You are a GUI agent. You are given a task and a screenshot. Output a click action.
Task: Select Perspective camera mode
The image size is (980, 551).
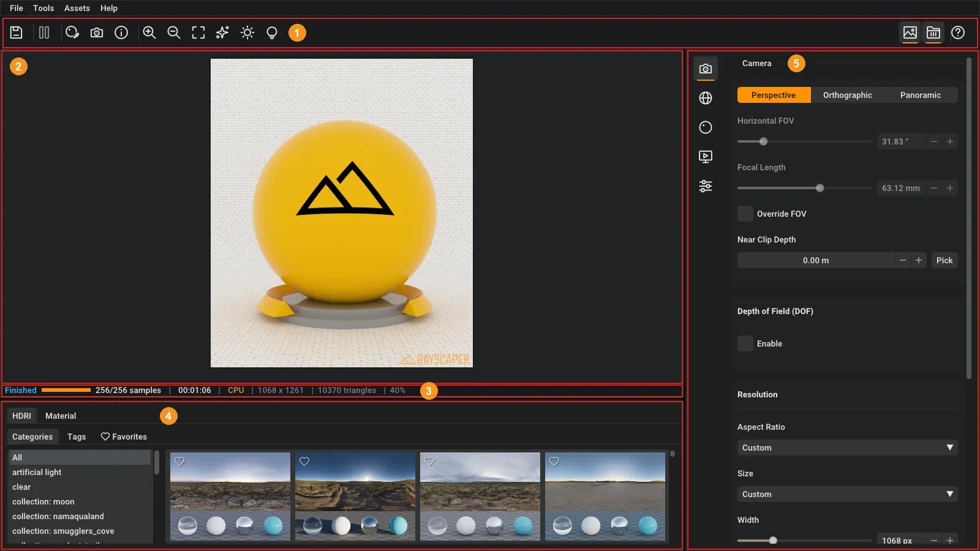tap(774, 95)
